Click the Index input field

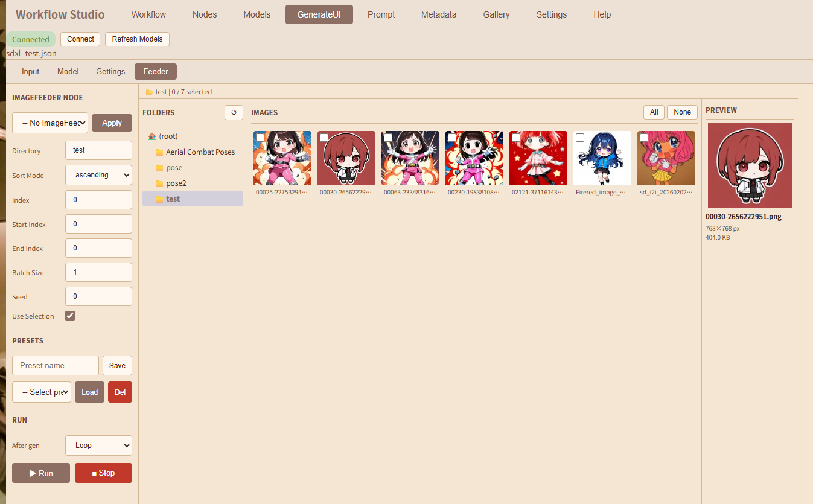click(98, 200)
